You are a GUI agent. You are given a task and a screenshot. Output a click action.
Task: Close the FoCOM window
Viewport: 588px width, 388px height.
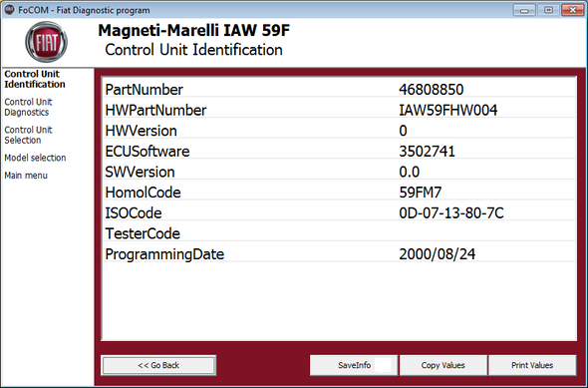(573, 10)
